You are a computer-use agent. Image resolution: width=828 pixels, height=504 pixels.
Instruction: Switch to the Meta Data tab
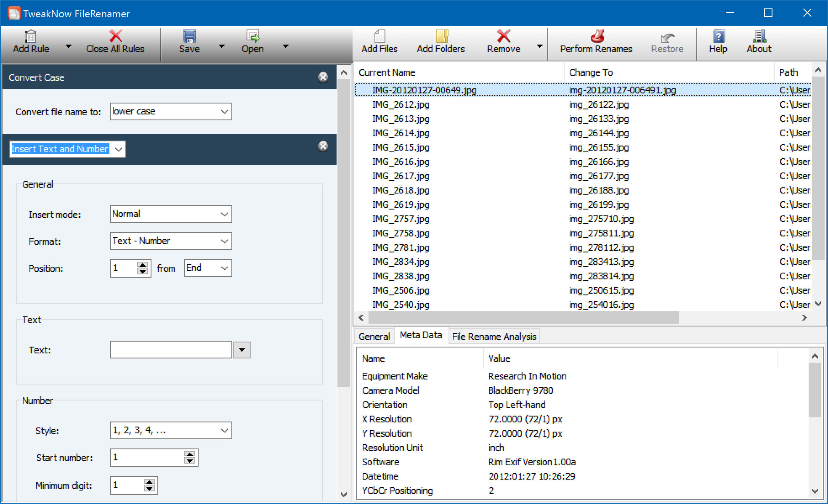(421, 335)
